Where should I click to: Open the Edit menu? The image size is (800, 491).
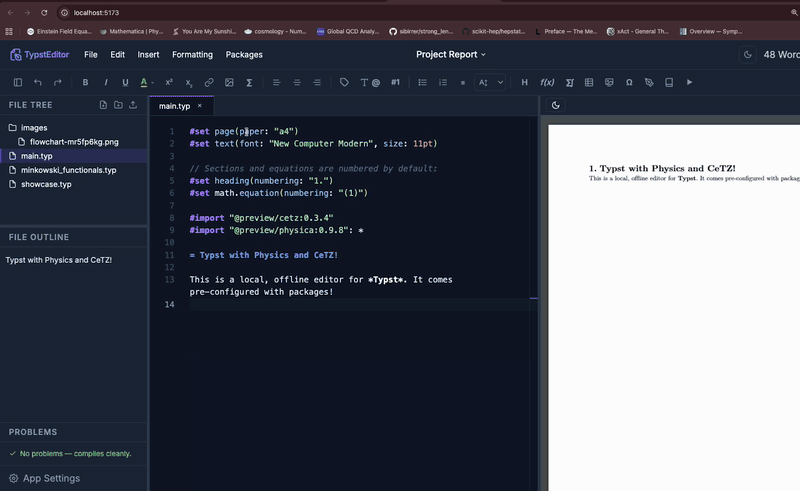[117, 55]
